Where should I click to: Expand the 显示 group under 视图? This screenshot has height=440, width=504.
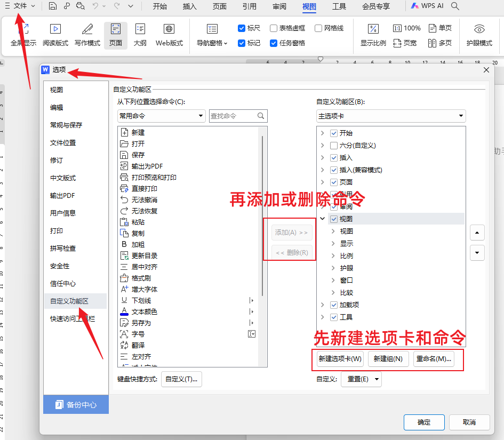[333, 243]
